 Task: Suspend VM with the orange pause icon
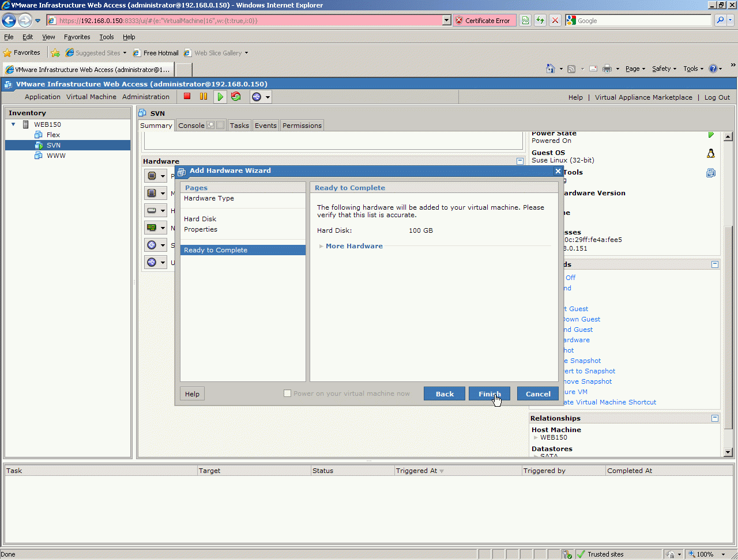click(x=204, y=97)
